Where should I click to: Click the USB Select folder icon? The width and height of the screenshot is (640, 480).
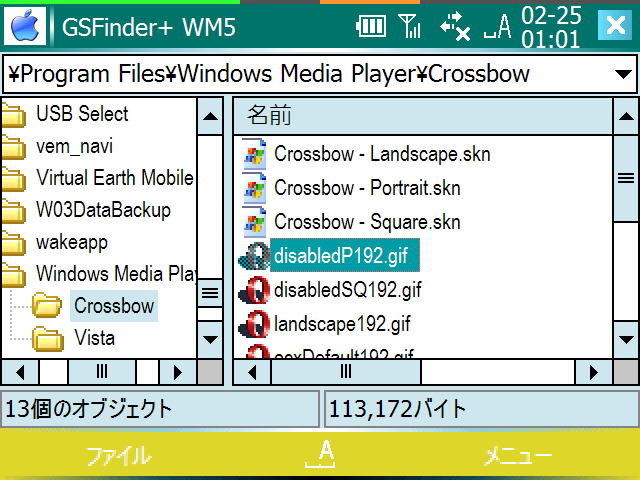point(13,114)
